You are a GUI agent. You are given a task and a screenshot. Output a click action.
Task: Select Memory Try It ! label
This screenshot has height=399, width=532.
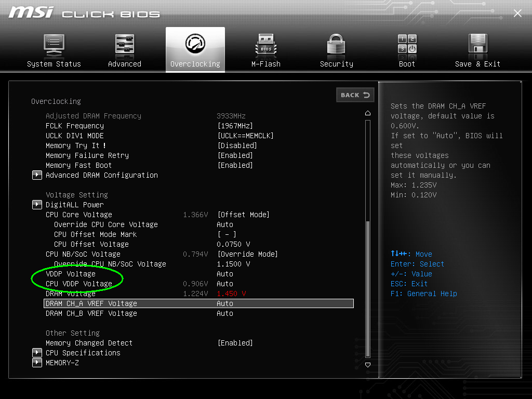point(76,145)
